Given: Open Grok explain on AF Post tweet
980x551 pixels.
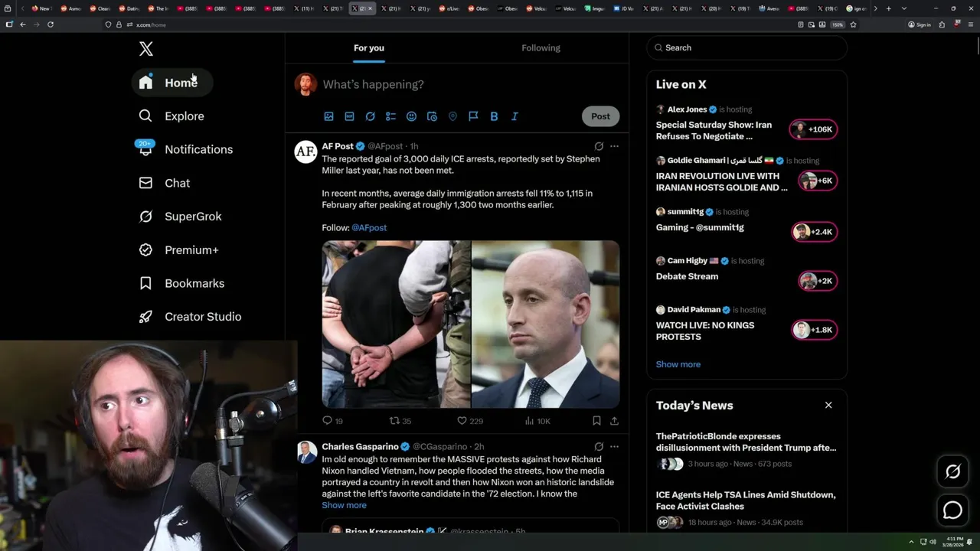Looking at the screenshot, I should (x=599, y=146).
